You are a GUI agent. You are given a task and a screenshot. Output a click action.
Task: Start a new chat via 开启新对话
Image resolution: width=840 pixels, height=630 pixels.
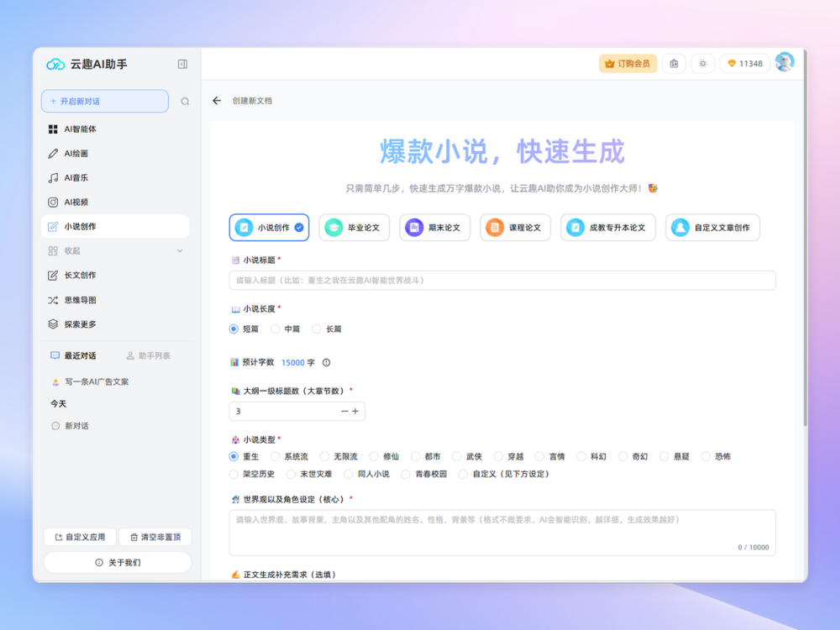(104, 100)
